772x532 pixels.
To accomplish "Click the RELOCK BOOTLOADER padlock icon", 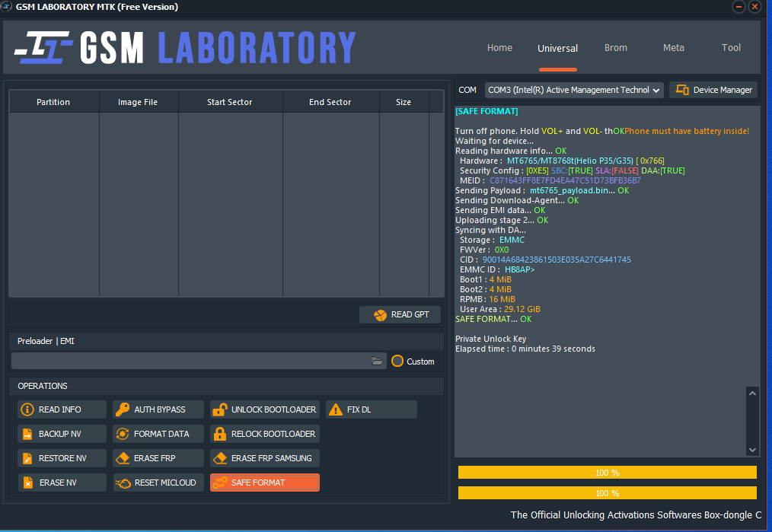I will (219, 434).
